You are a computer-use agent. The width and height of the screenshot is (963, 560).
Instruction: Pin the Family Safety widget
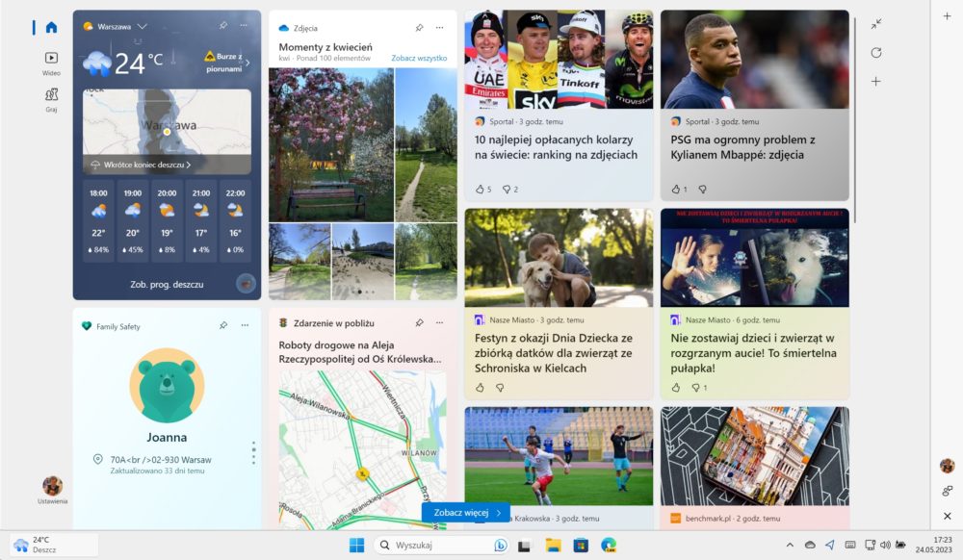(x=223, y=325)
